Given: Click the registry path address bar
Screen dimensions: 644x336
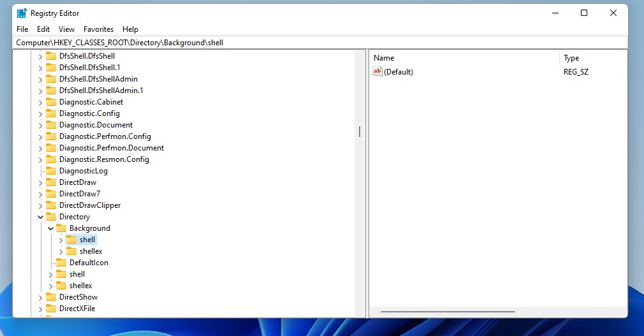Looking at the screenshot, I should point(320,43).
